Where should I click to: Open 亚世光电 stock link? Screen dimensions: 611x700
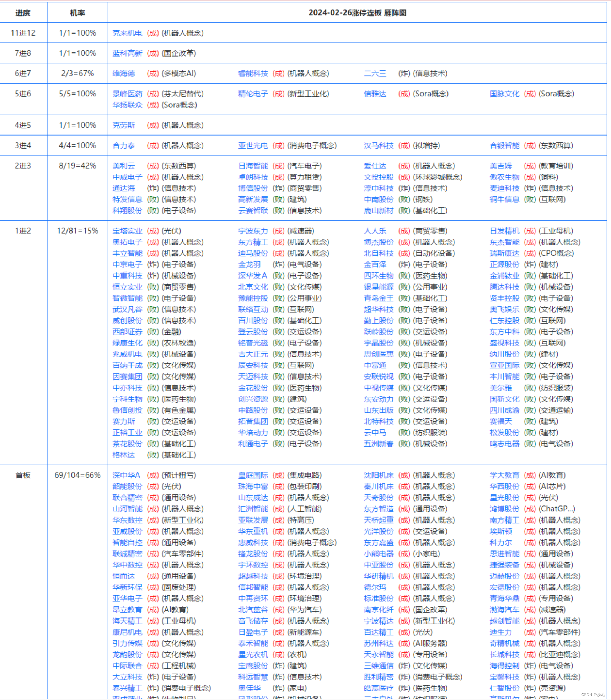[x=253, y=145]
